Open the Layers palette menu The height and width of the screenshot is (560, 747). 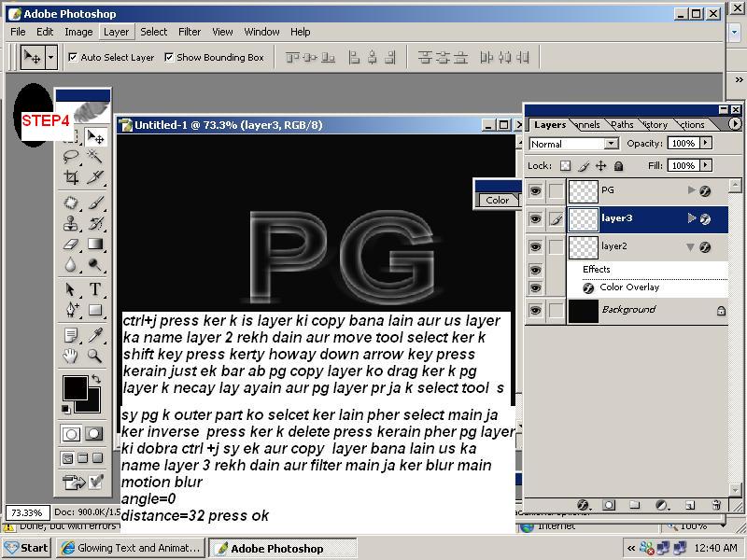735,124
